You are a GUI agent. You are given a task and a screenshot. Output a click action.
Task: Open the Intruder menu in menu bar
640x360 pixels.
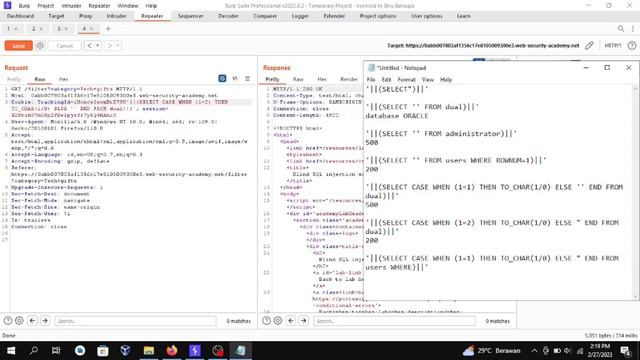coord(71,6)
